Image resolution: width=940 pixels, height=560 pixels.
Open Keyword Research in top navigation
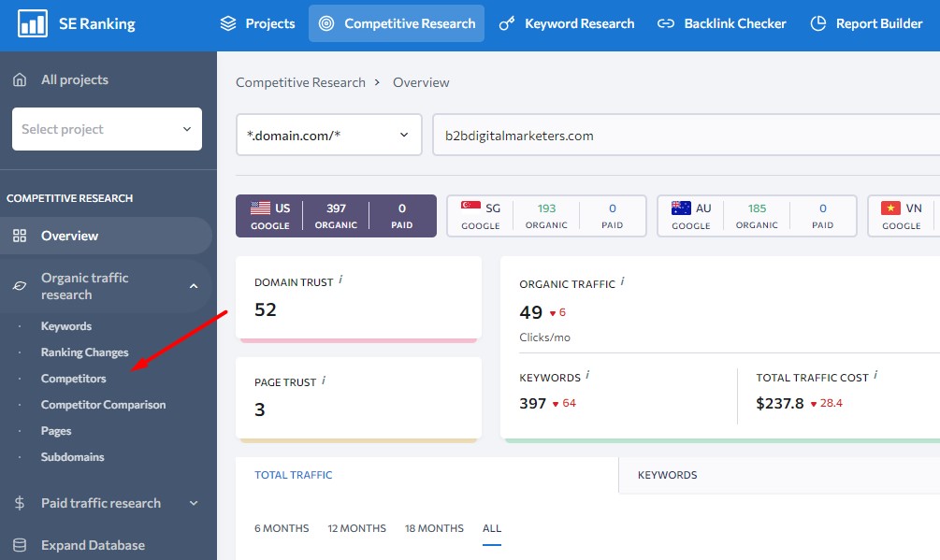[567, 23]
